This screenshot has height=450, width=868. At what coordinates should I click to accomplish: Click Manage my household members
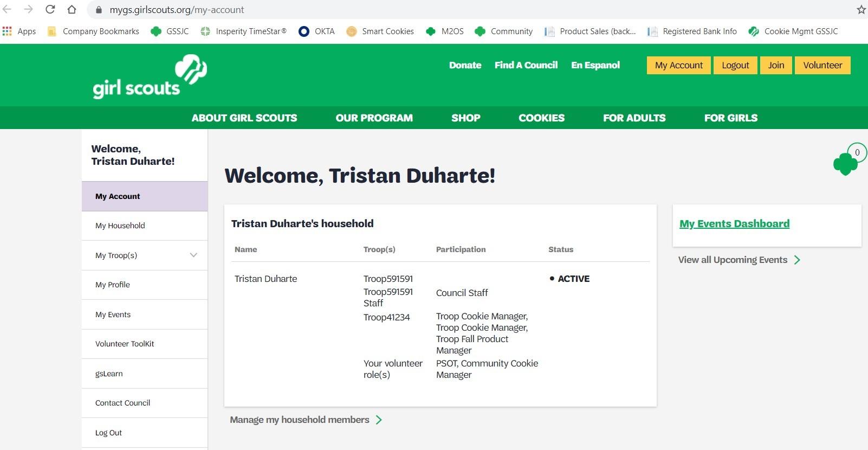(x=306, y=420)
